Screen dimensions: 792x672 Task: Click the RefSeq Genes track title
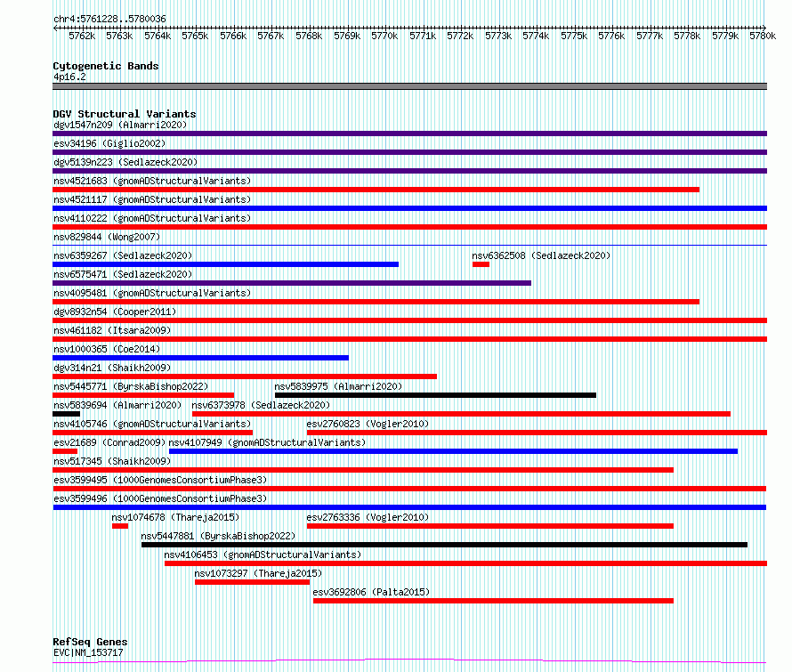90,642
